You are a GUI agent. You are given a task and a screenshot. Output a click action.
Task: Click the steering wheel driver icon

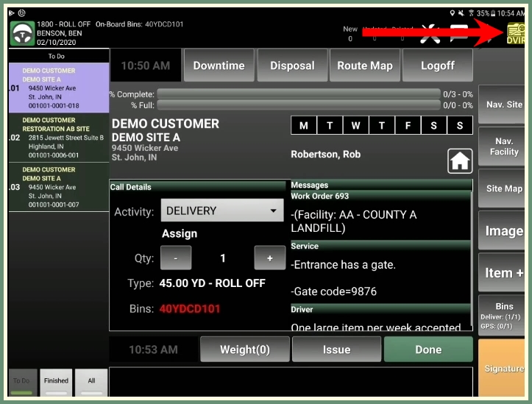coord(23,34)
